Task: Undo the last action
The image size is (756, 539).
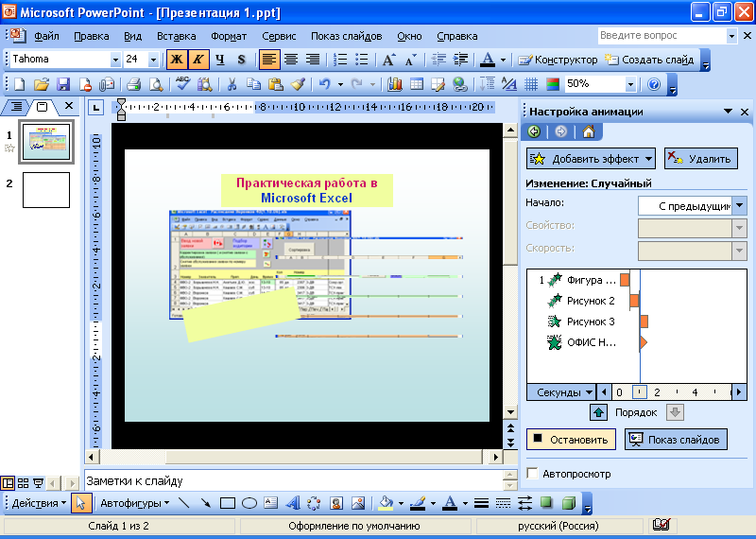Action: click(x=324, y=84)
